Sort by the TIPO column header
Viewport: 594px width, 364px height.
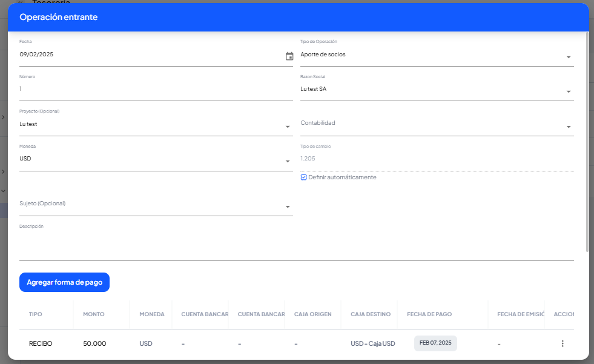tap(36, 314)
